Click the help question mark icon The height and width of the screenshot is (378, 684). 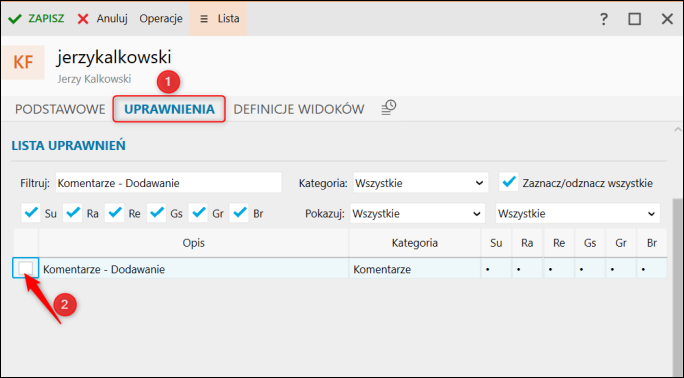[x=603, y=19]
